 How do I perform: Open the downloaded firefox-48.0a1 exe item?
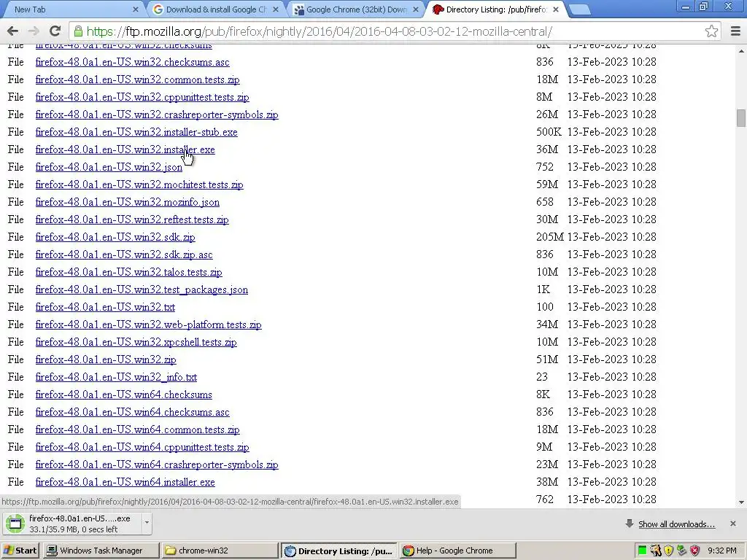click(72, 524)
